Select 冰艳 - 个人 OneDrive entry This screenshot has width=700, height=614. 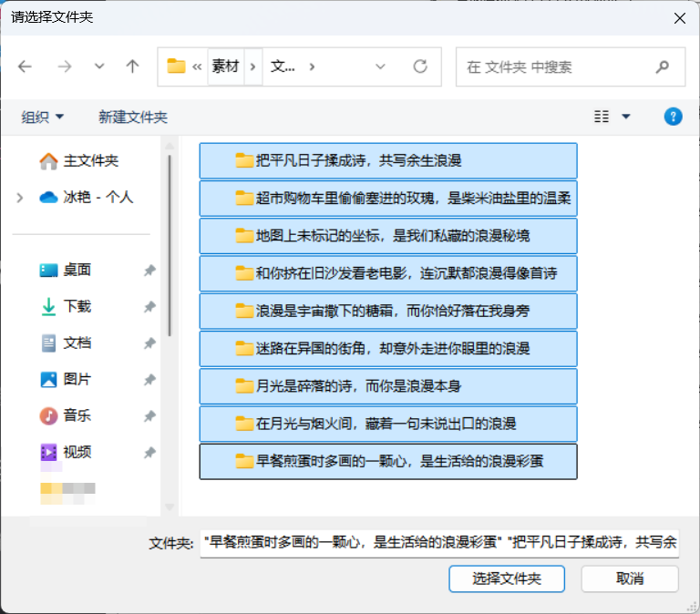pyautogui.click(x=87, y=197)
